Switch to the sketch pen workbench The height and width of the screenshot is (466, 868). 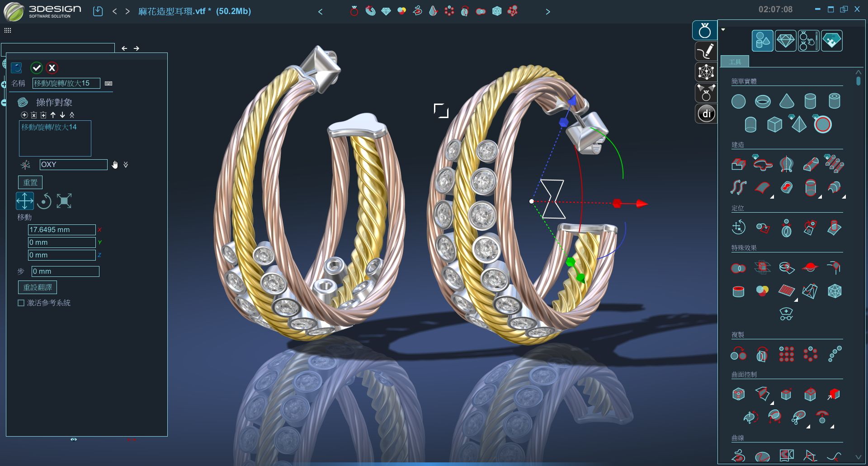pos(706,51)
